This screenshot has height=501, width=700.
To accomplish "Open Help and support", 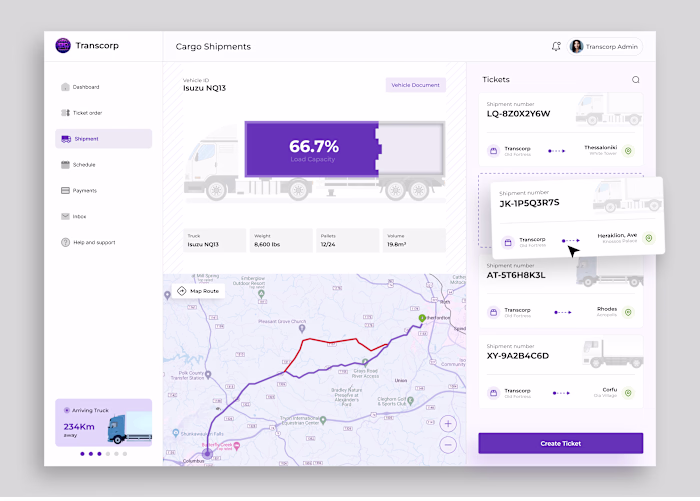I will (104, 242).
